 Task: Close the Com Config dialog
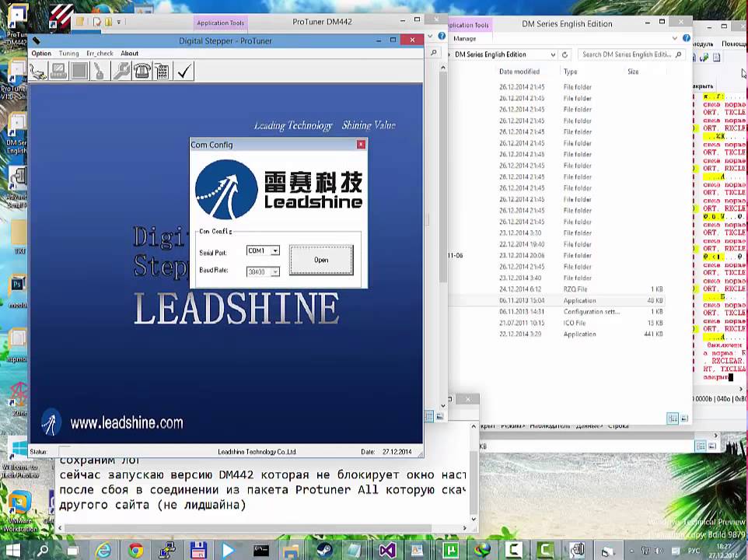coord(361,144)
